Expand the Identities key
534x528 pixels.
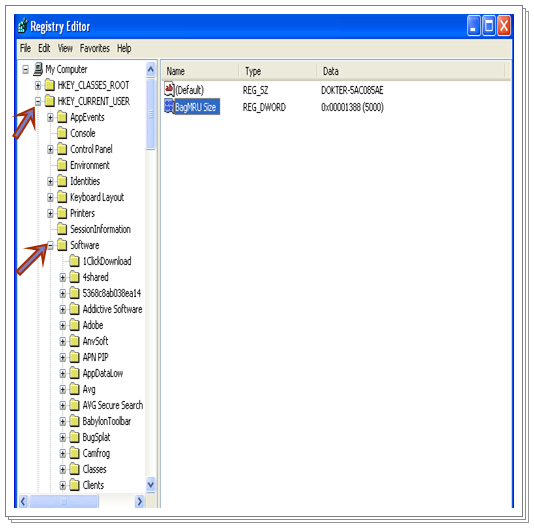50,182
